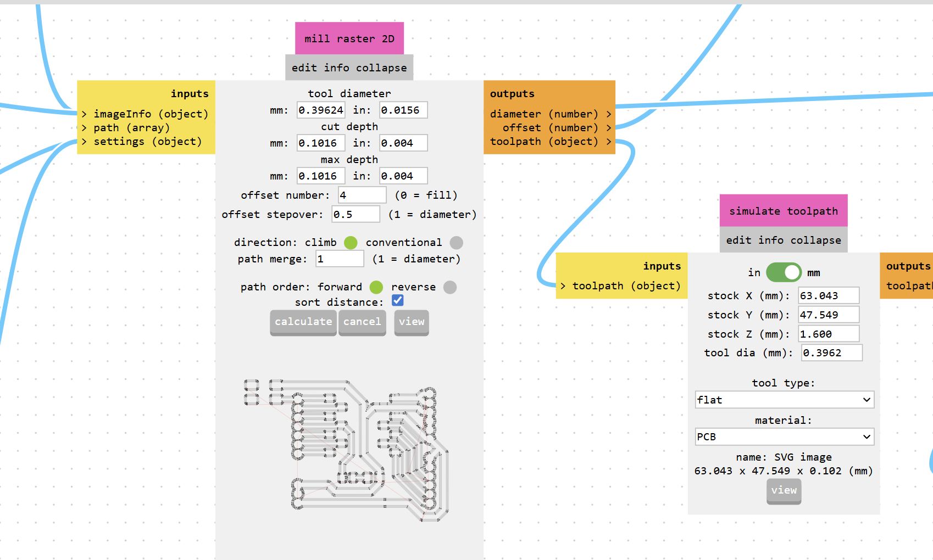This screenshot has height=560, width=933.
Task: Click the stock Z (mm) field
Action: tap(829, 334)
